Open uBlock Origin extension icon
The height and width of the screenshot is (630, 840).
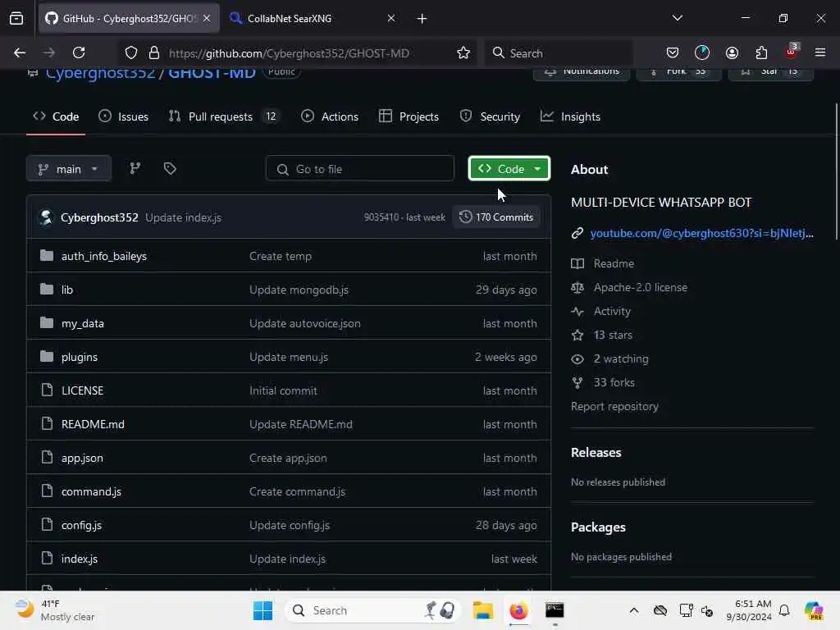[792, 52]
